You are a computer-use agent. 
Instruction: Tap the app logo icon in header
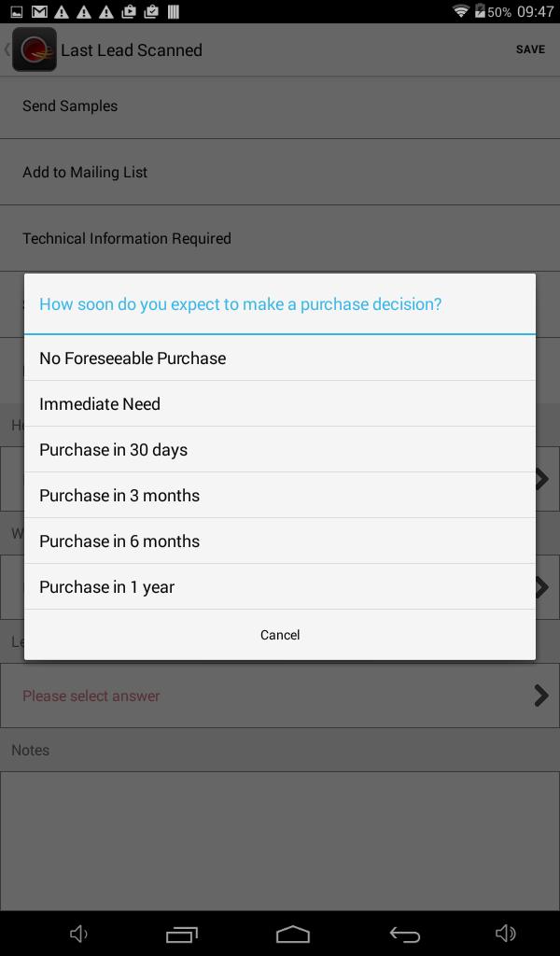coord(35,49)
